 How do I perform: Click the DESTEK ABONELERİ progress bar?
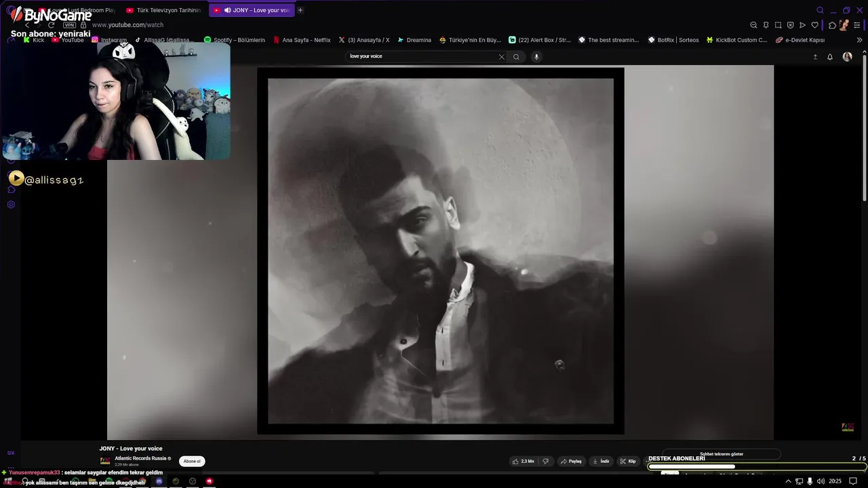(757, 466)
